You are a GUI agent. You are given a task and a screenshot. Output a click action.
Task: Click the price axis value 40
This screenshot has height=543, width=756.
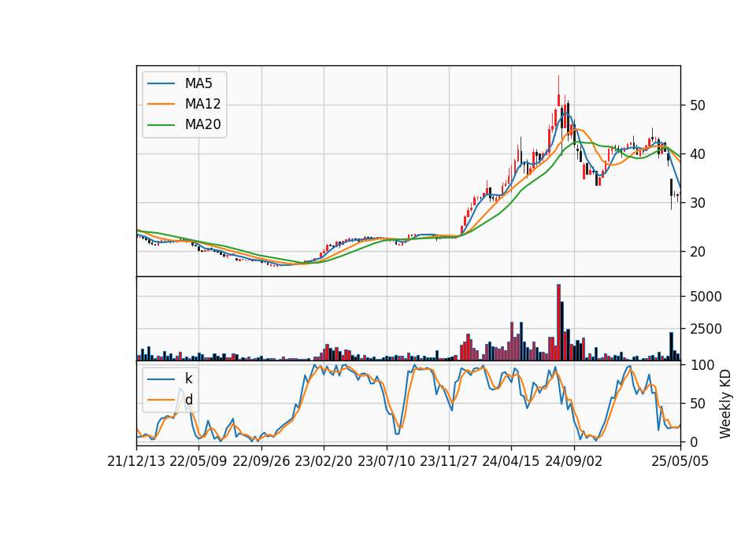coord(697,154)
